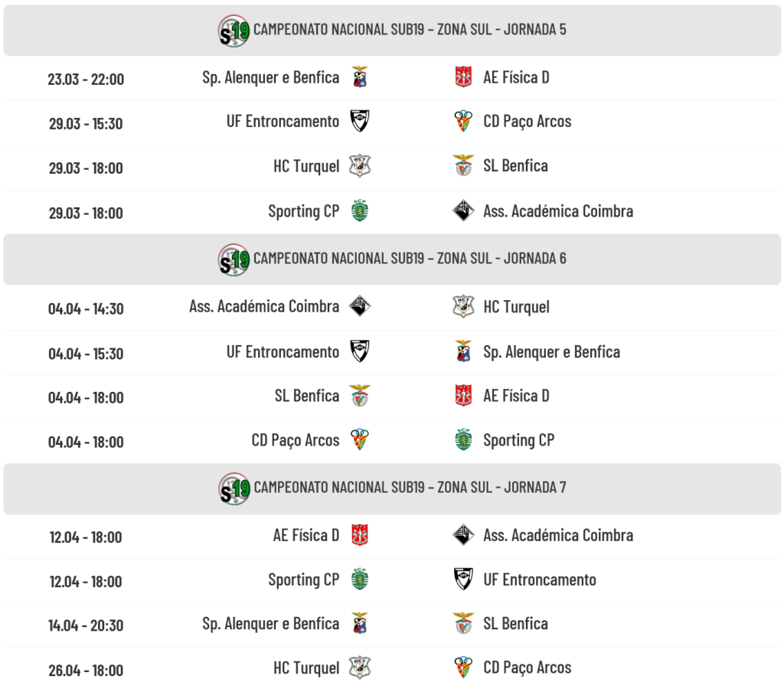Click Sp. Alenquer e Benfica crest, 23.03 match
Viewport: 784px width, 692px height.
360,77
